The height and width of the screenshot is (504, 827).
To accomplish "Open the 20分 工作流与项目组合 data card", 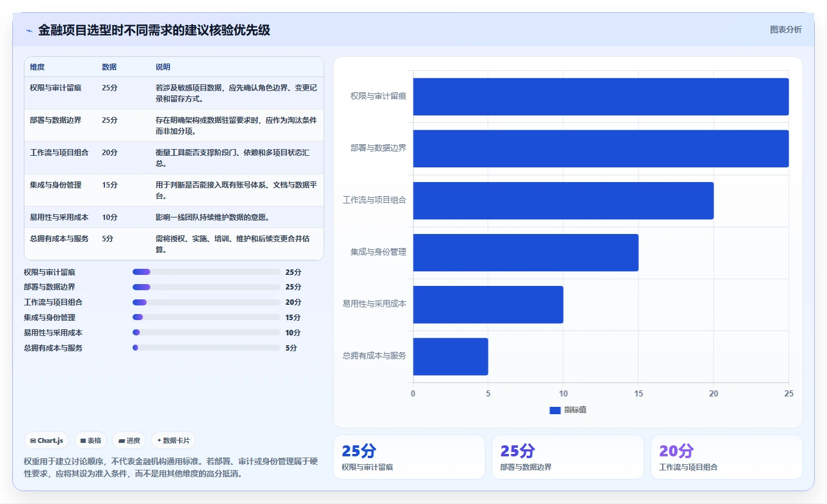I will 727,457.
